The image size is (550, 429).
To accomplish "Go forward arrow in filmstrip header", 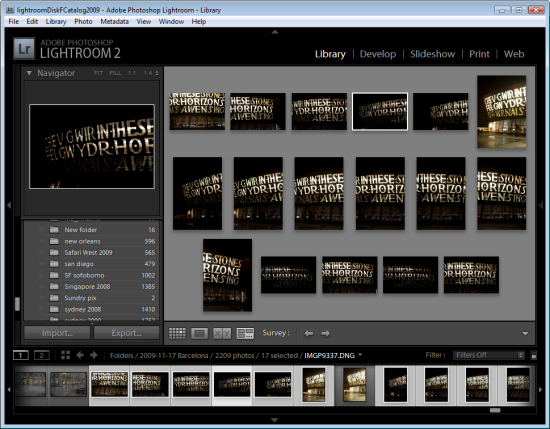I will coord(94,355).
